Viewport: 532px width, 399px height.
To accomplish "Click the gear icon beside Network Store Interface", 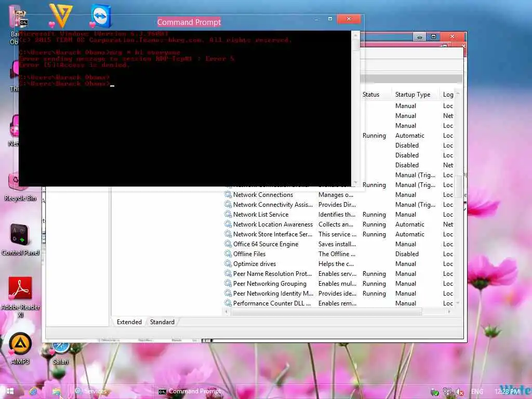I will (x=228, y=234).
